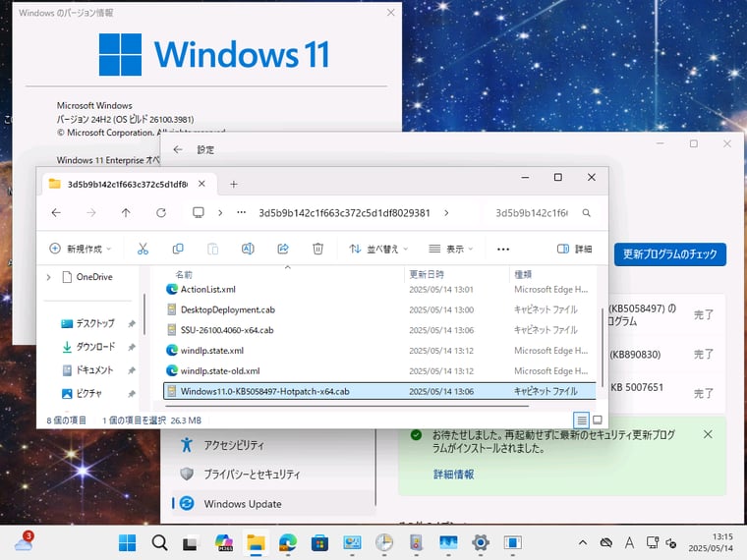
Task: Expand chevron after folder name in address bar
Action: (446, 213)
